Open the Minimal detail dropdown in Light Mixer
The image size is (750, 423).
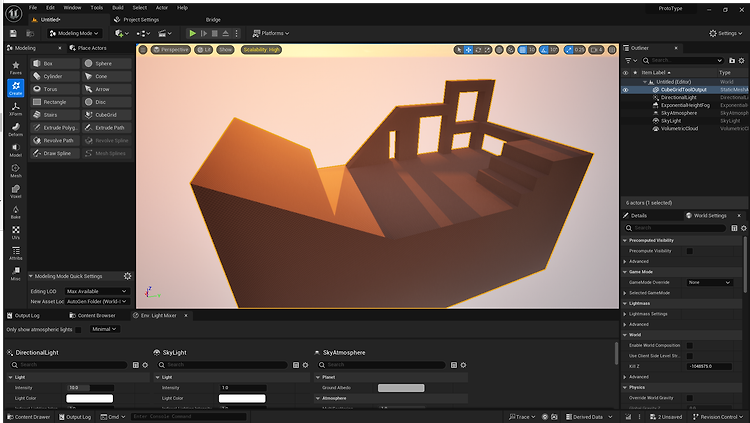104,329
